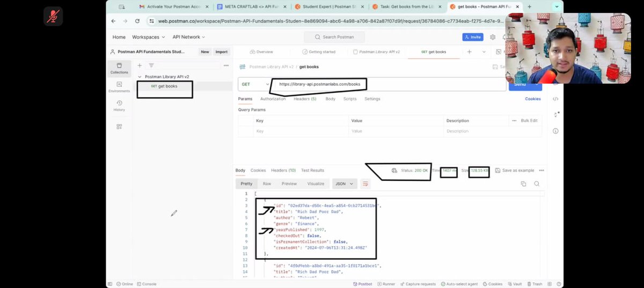Click the site info icon in address bar
This screenshot has height=288, width=644.
coord(152,21)
